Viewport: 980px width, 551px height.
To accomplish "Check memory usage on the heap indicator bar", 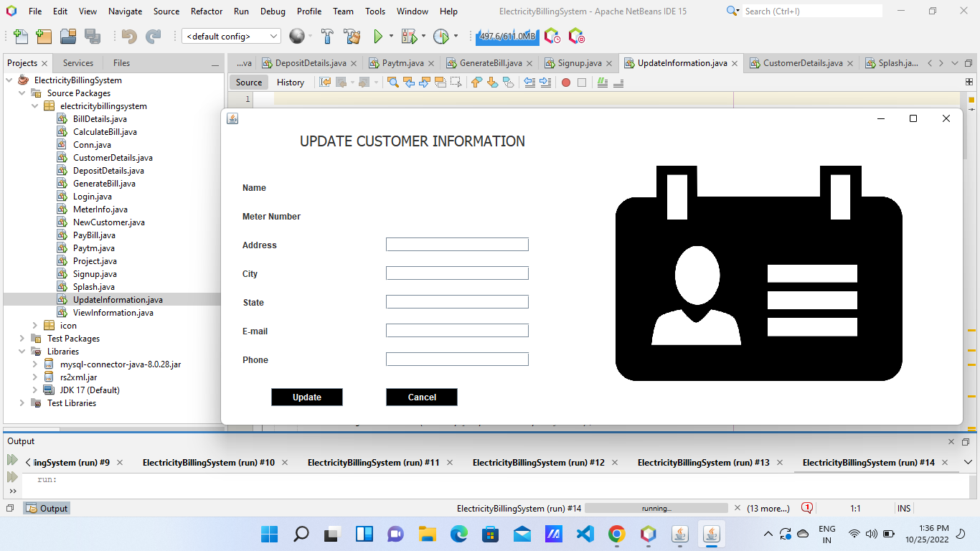I will coord(507,36).
